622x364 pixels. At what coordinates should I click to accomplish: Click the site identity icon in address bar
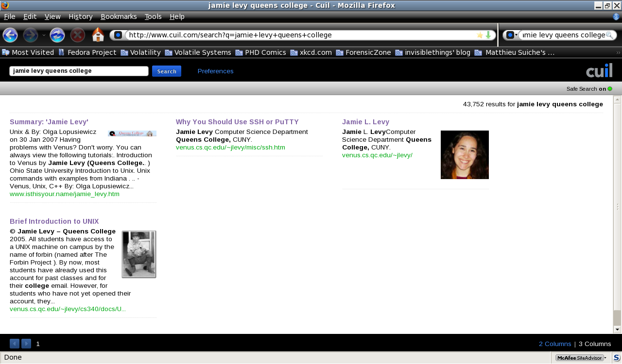[x=118, y=35]
